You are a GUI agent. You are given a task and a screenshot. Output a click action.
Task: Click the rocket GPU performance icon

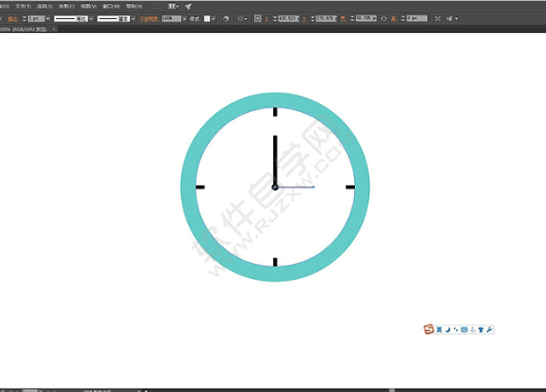click(188, 6)
